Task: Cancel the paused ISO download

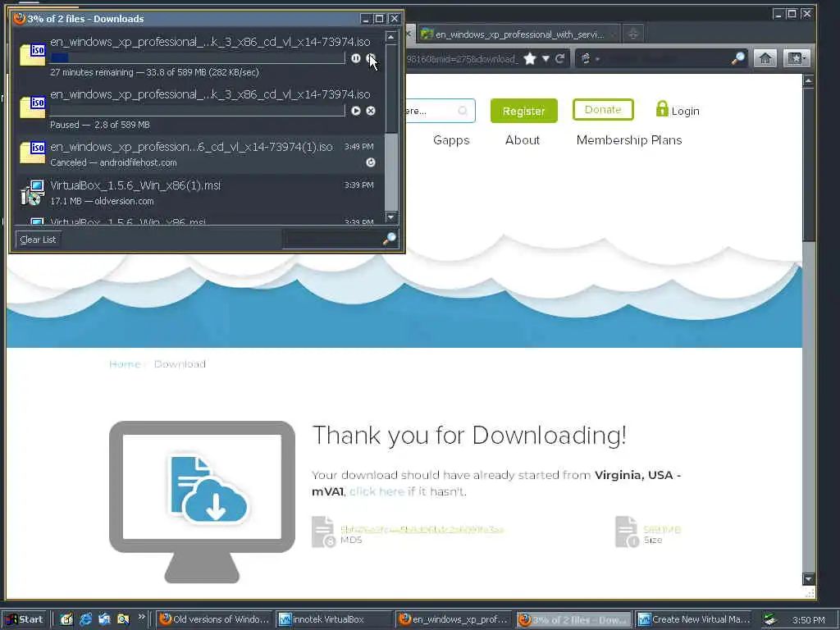Action: point(371,111)
